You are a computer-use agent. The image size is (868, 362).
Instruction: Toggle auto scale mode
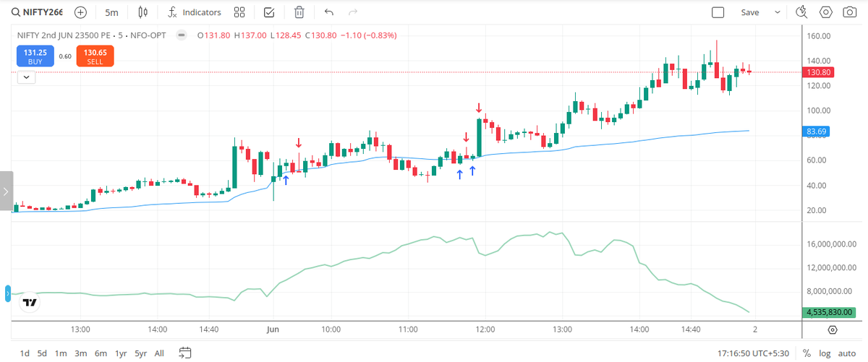846,353
